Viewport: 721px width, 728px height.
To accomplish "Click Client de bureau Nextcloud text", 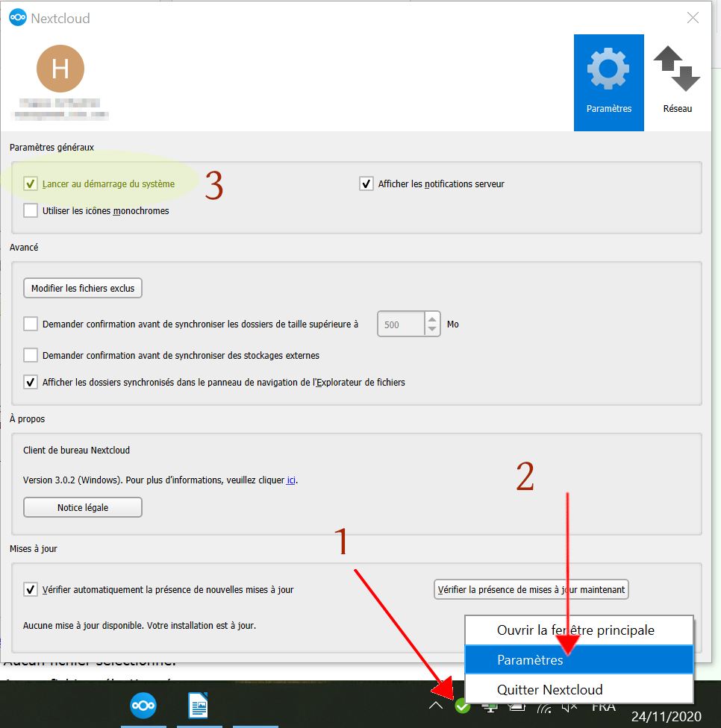I will coord(77,450).
